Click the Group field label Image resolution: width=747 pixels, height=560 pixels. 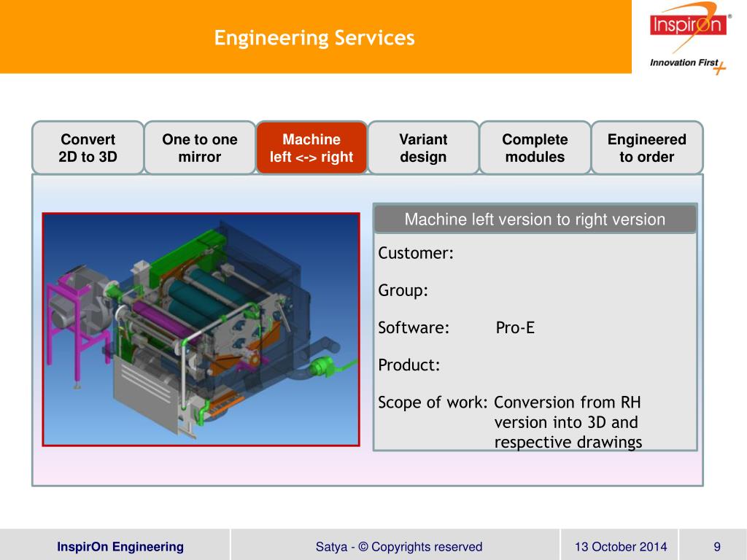point(403,291)
